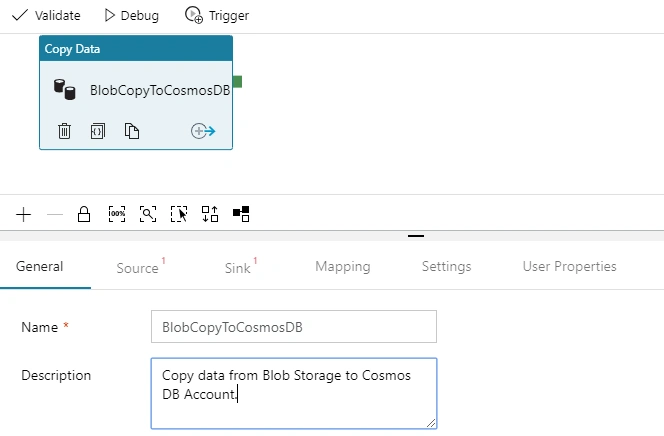
Task: Click the Description textarea resize grip
Action: click(431, 423)
